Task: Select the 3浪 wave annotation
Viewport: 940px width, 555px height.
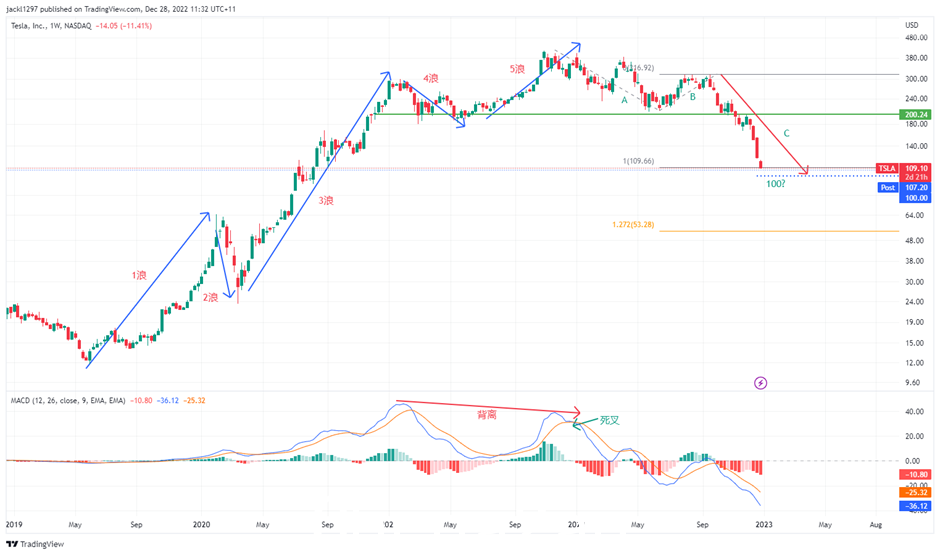Action: [326, 201]
